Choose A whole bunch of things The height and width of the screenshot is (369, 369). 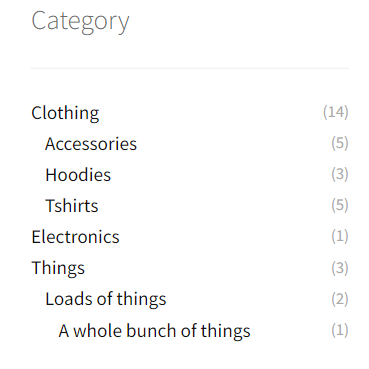(154, 331)
